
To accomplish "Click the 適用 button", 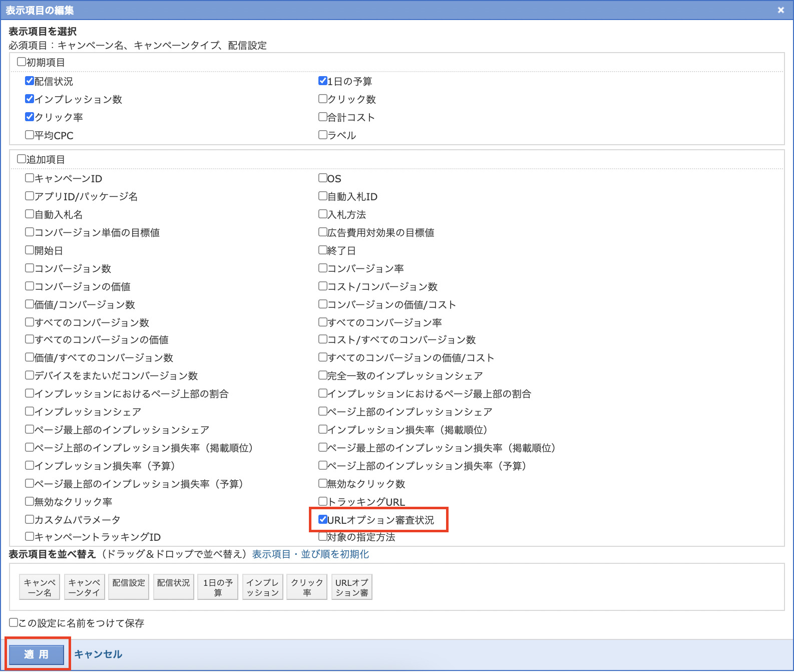I will (x=37, y=654).
